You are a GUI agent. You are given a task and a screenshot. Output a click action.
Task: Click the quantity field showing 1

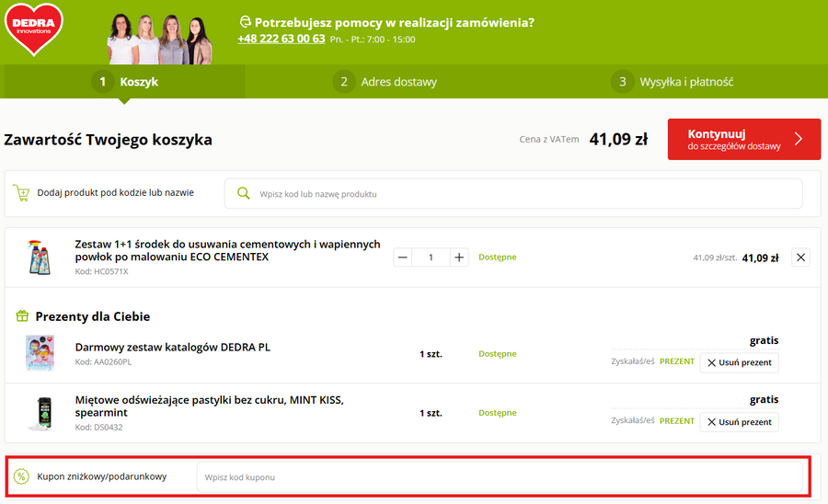pyautogui.click(x=431, y=258)
